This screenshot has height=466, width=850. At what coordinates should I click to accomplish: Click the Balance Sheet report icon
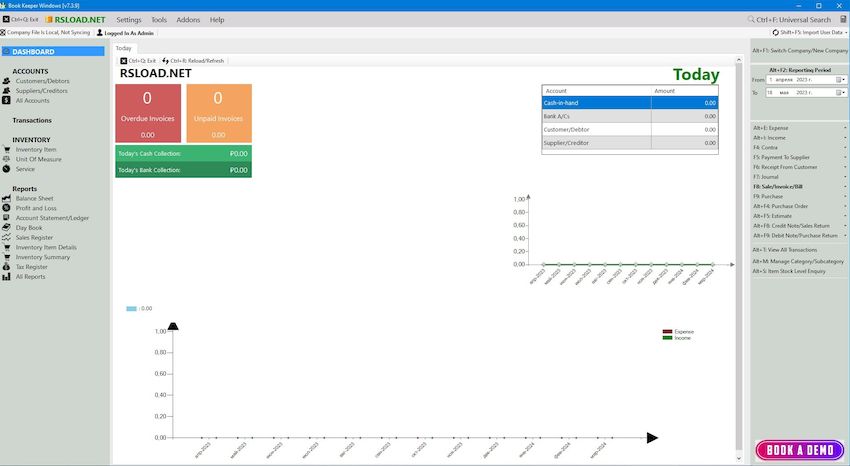pos(7,199)
